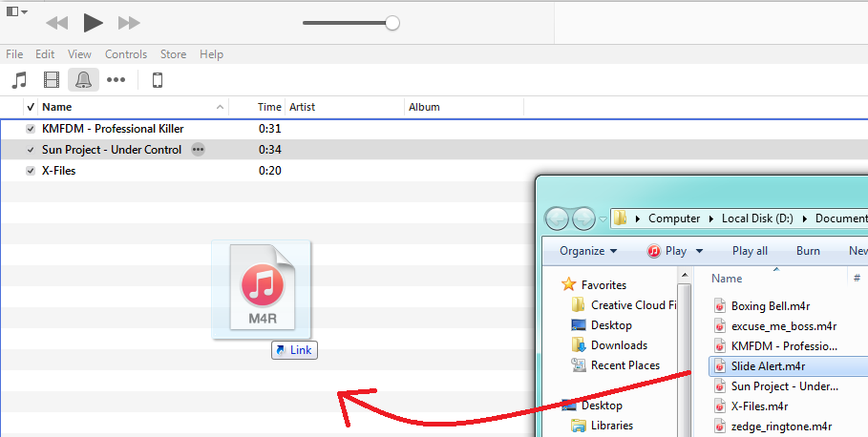Open the Music library icon in iTunes

click(x=19, y=80)
